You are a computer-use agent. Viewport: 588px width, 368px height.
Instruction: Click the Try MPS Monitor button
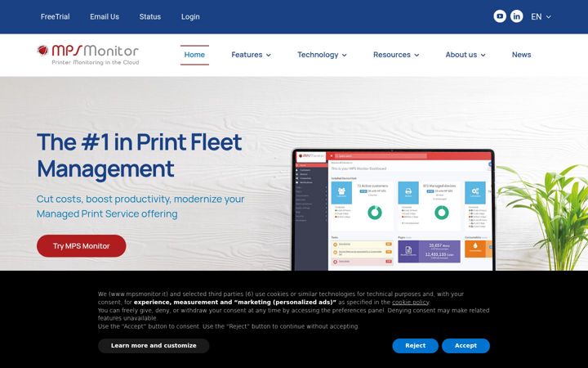[x=82, y=246]
